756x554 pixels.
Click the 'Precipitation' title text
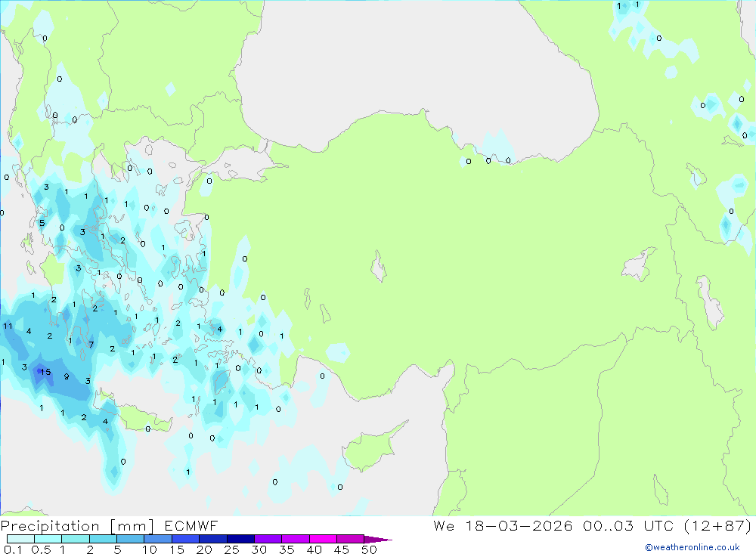coord(50,526)
